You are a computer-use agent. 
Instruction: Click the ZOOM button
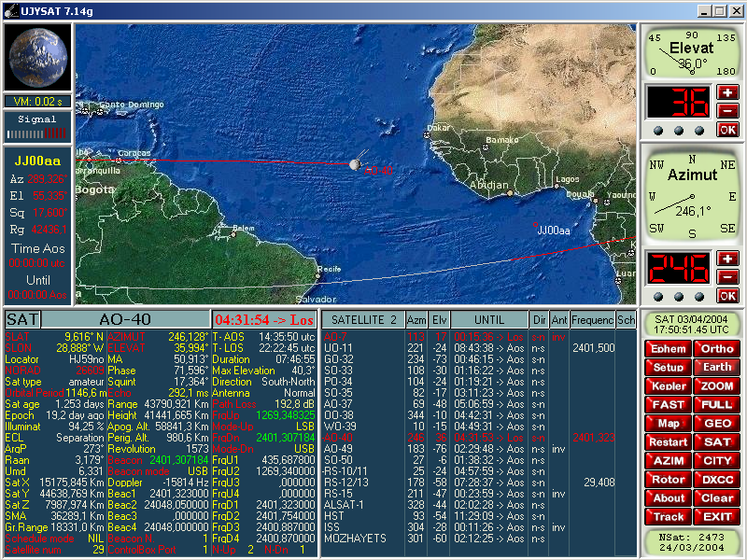pyautogui.click(x=717, y=385)
